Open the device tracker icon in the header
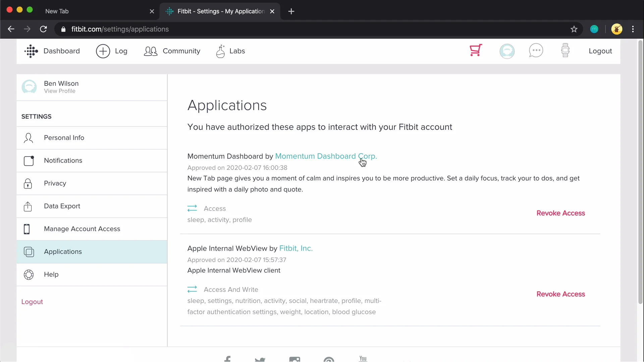Image resolution: width=644 pixels, height=362 pixels. coord(565,51)
